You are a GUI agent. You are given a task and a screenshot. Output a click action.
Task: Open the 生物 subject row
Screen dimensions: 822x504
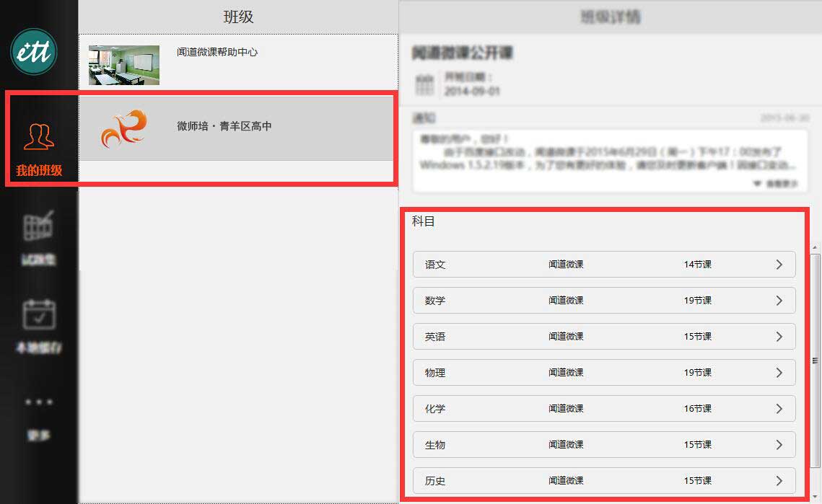point(603,445)
